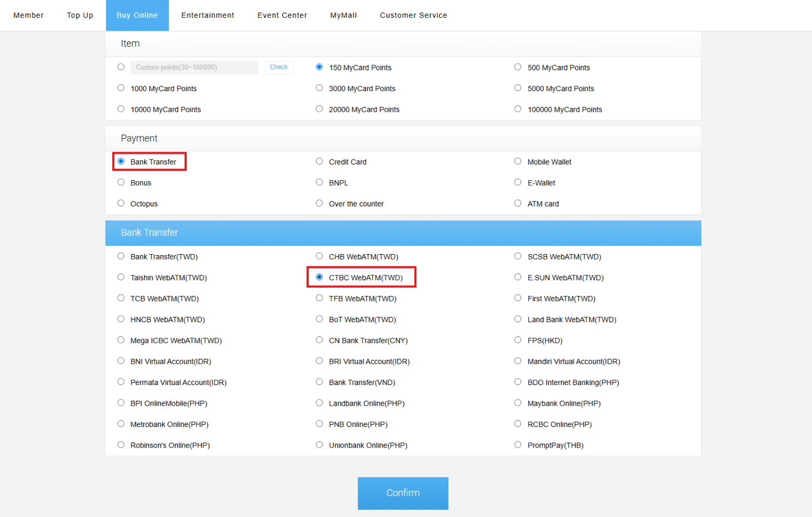
Task: Select BDO Internet Banking(PHP)
Action: pos(518,382)
